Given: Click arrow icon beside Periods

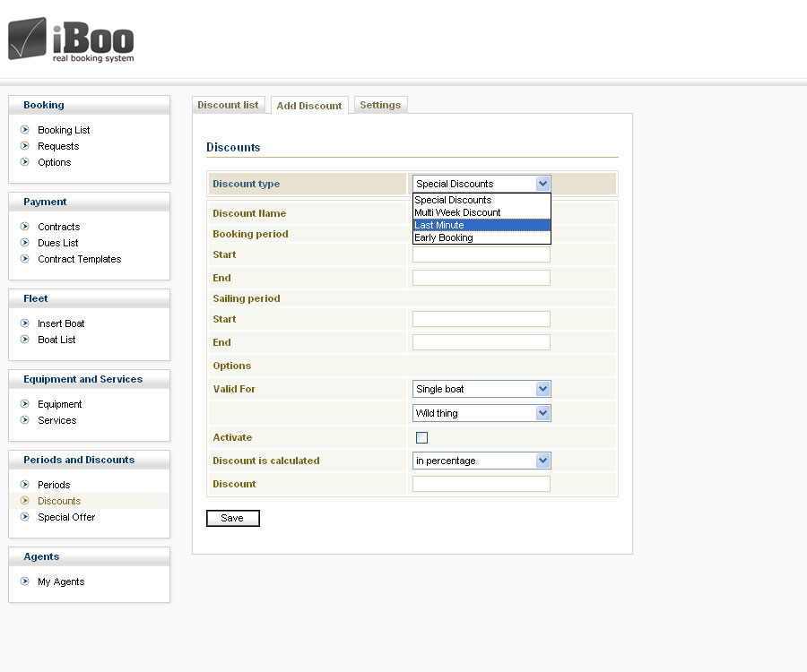Looking at the screenshot, I should pos(25,485).
